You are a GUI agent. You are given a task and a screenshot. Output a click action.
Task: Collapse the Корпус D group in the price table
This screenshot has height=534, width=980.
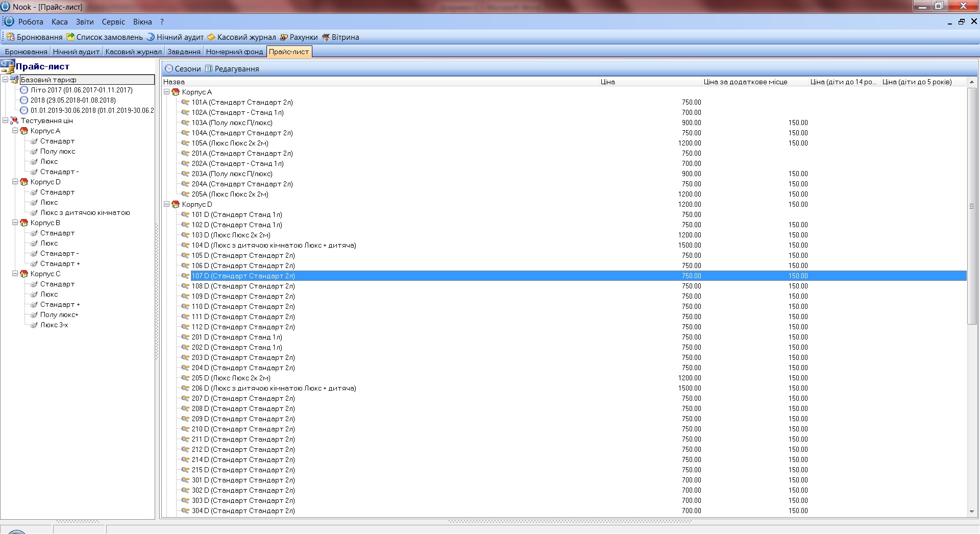click(x=166, y=204)
